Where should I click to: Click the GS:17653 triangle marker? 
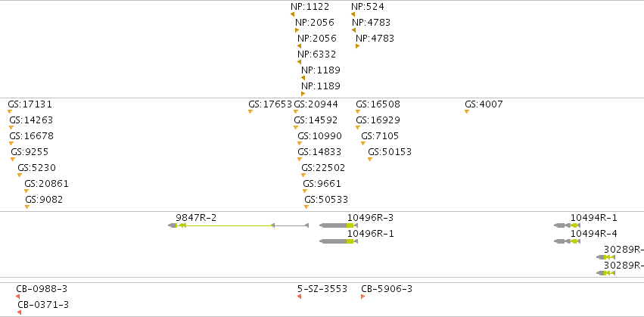tap(250, 112)
